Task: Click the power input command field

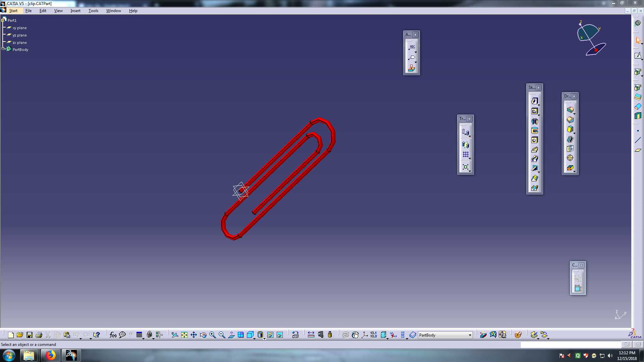Action: coord(571,344)
